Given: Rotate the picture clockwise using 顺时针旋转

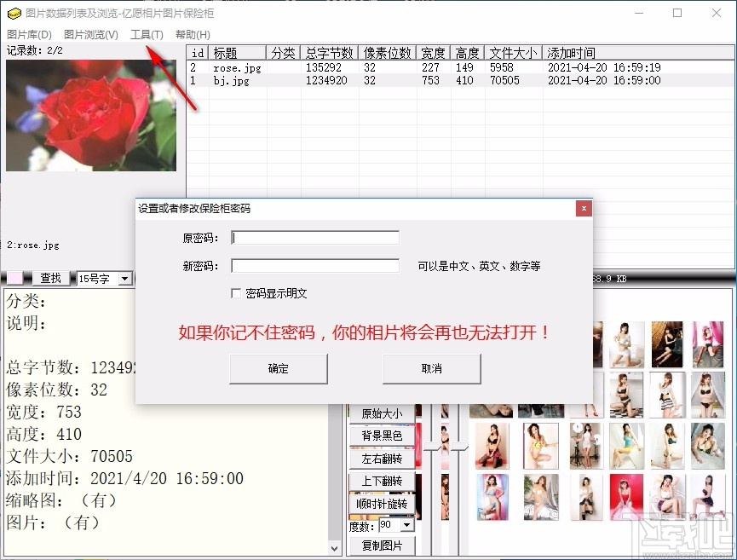Looking at the screenshot, I should tap(381, 504).
